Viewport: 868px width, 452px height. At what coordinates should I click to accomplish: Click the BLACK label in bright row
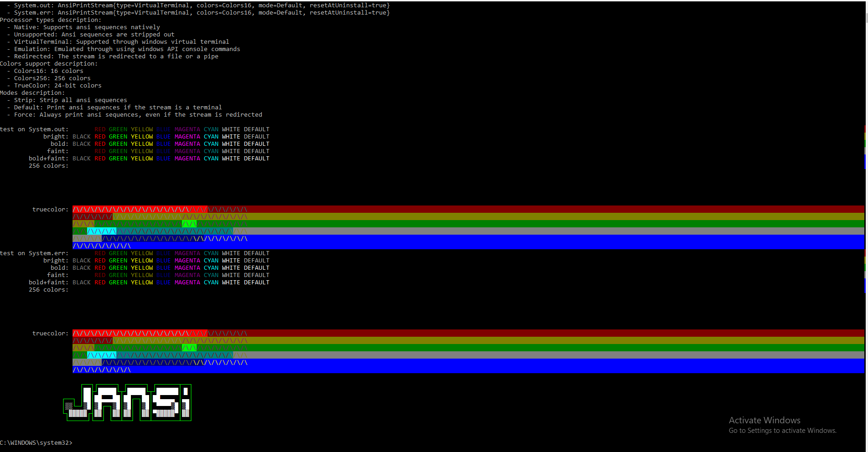click(81, 136)
